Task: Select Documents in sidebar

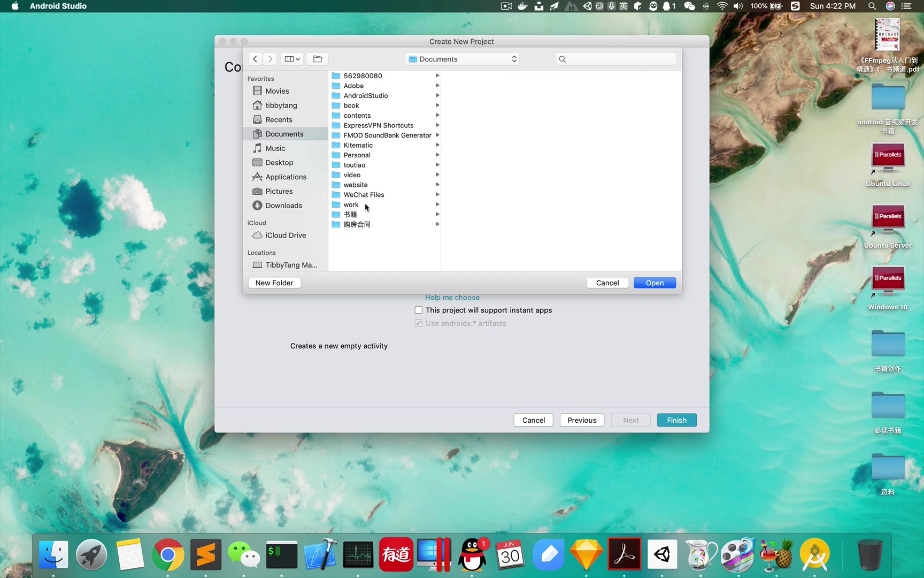Action: click(x=285, y=134)
